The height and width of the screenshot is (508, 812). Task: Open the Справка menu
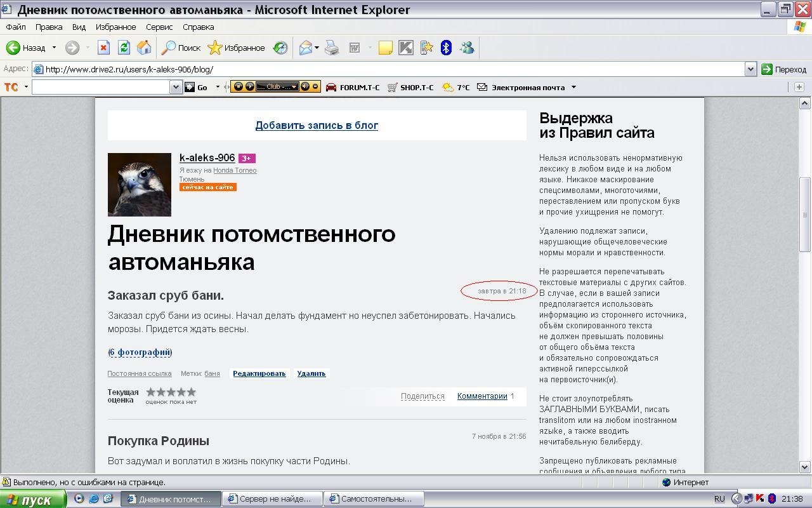(x=198, y=27)
